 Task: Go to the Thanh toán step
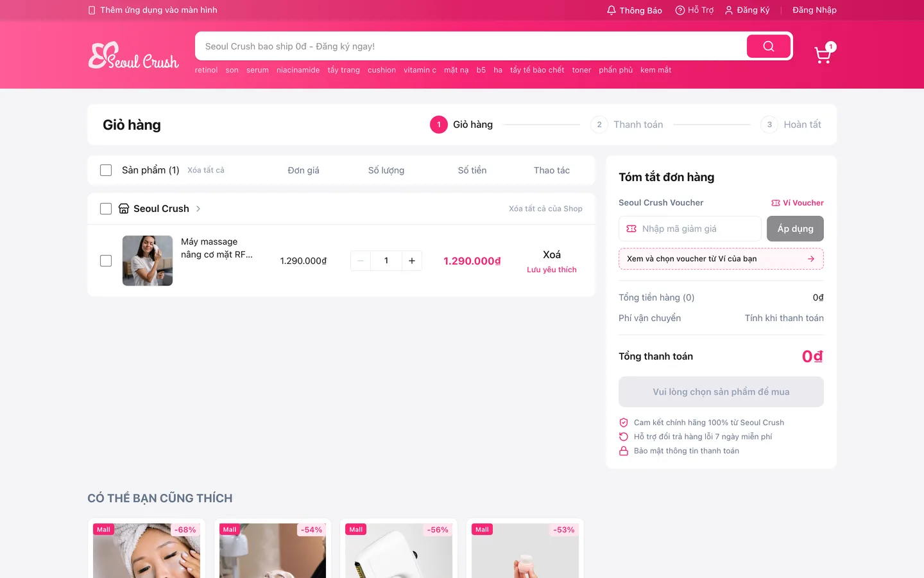click(x=627, y=125)
